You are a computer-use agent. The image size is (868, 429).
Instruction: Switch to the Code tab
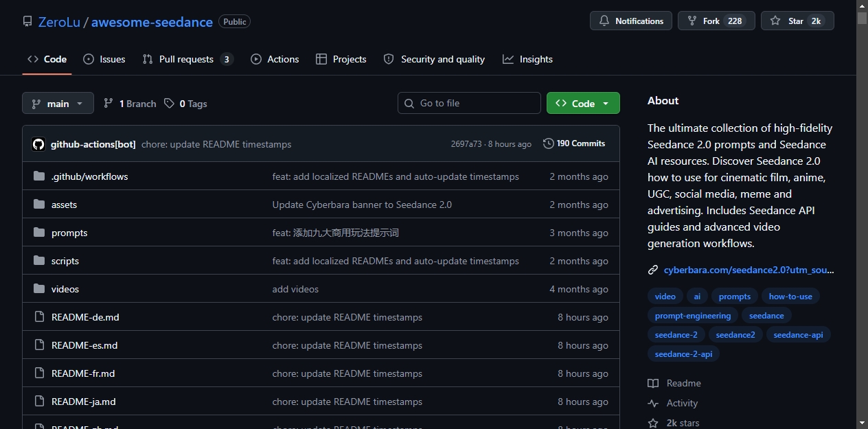47,59
